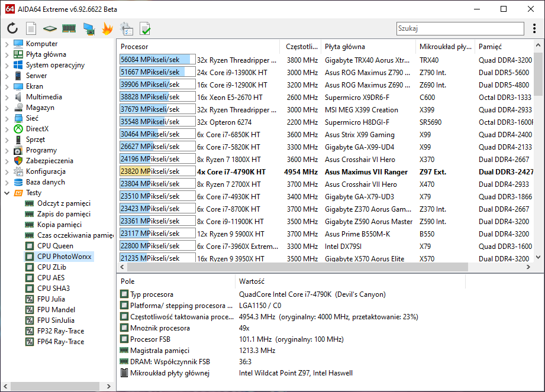Open the three-dot menu beside search
545x392 pixels.
(x=534, y=28)
